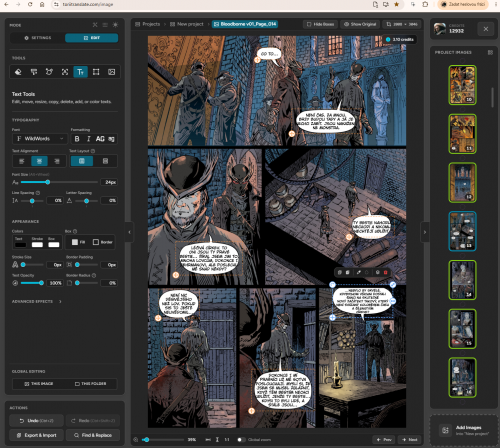Viewport: 500px width, 448px height.
Task: Enable the box Border checkbox
Action: 96,242
